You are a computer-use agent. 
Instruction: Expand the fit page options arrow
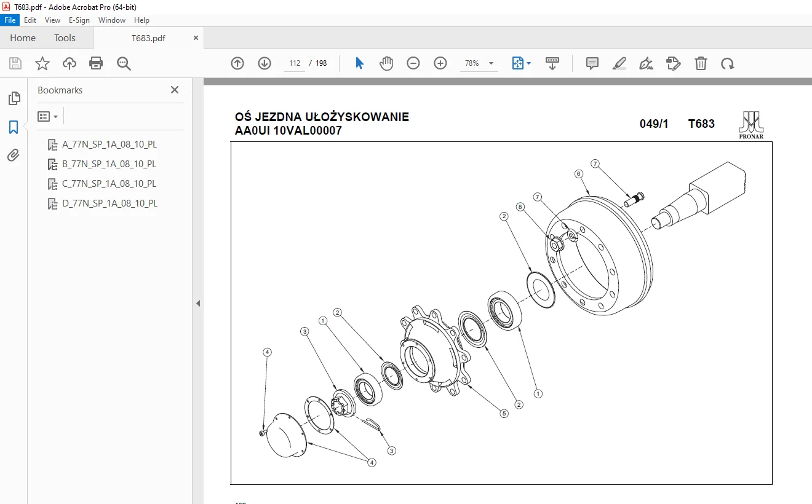(529, 63)
